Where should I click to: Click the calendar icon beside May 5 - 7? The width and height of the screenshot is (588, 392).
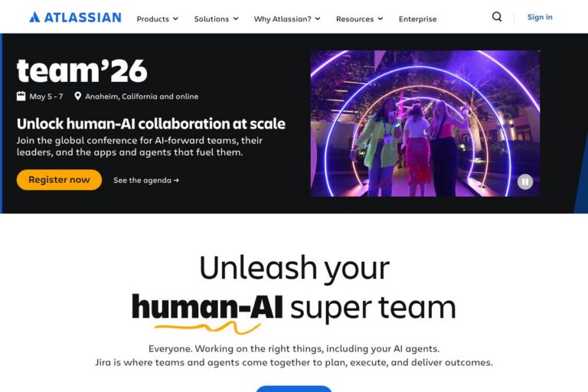21,96
